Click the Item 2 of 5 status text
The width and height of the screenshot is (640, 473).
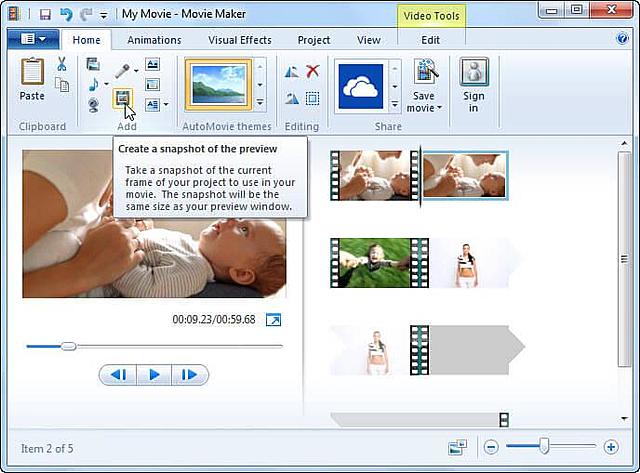47,449
